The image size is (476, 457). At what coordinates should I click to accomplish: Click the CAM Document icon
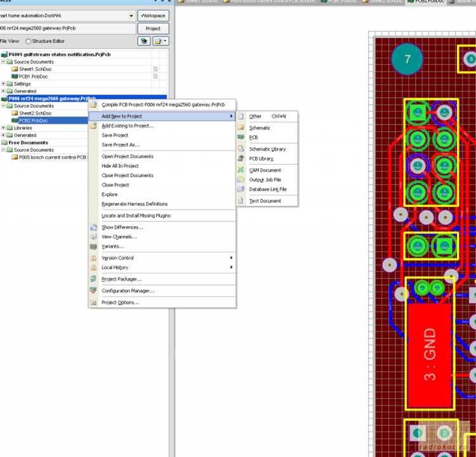pos(241,169)
